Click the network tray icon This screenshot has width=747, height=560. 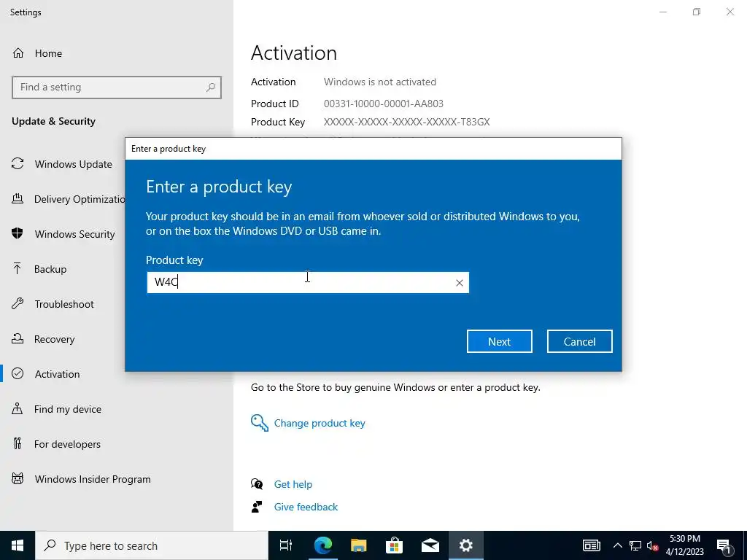pyautogui.click(x=635, y=545)
